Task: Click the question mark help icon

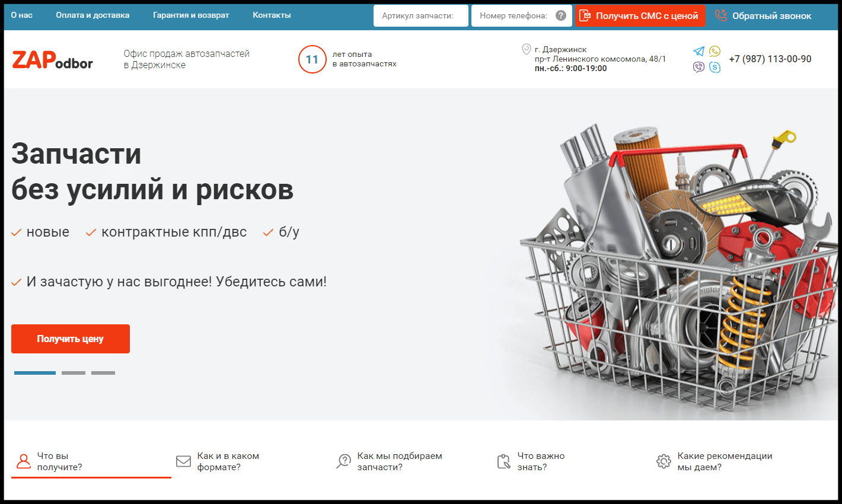Action: coord(560,15)
